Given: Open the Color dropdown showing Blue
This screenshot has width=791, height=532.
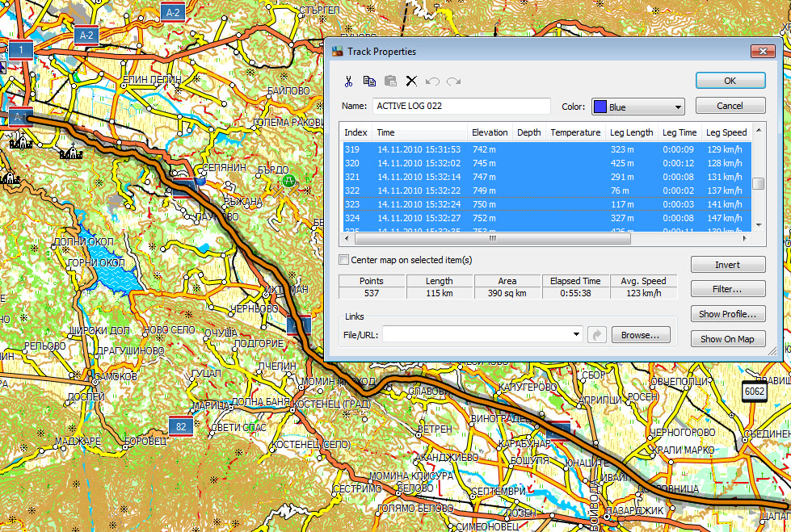Looking at the screenshot, I should (676, 107).
